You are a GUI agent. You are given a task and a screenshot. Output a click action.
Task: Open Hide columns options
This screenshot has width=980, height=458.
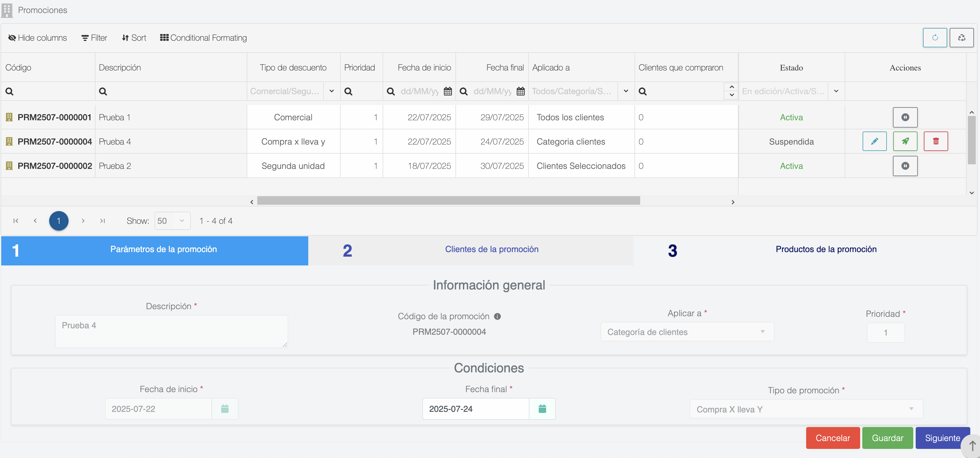(37, 38)
